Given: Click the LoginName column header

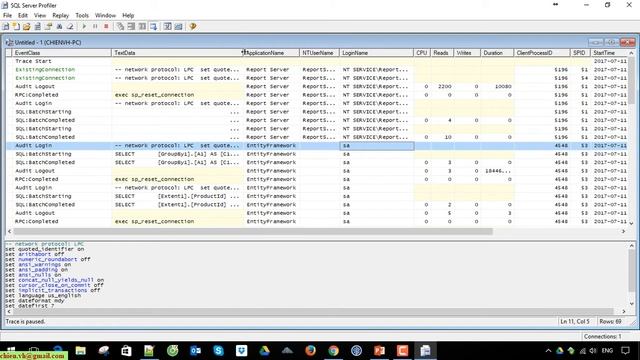Looking at the screenshot, I should pyautogui.click(x=376, y=53).
